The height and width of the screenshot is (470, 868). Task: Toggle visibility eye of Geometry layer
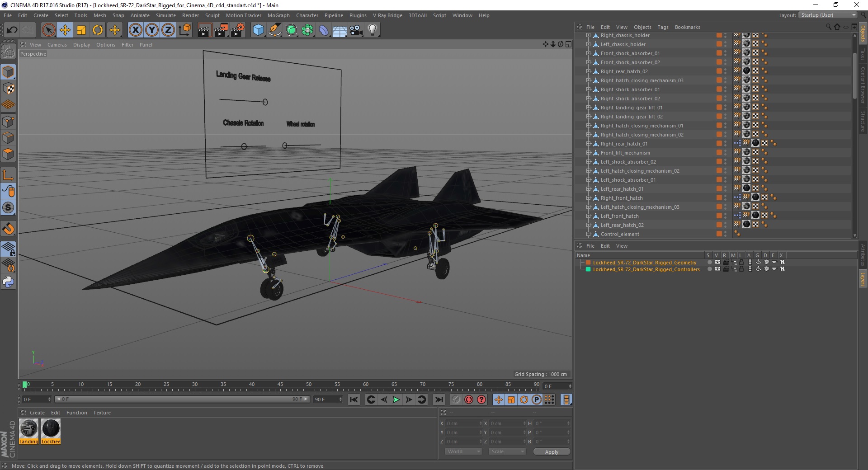717,262
